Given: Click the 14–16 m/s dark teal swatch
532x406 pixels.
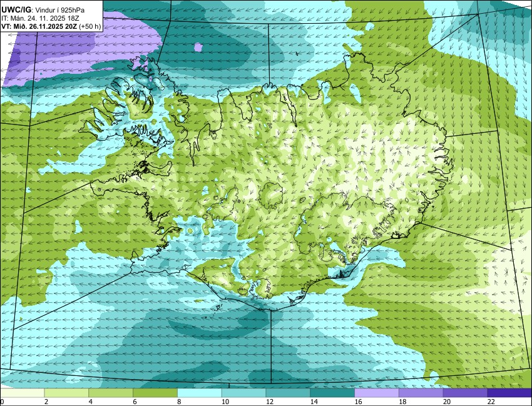Looking at the screenshot, I should click(x=332, y=393).
